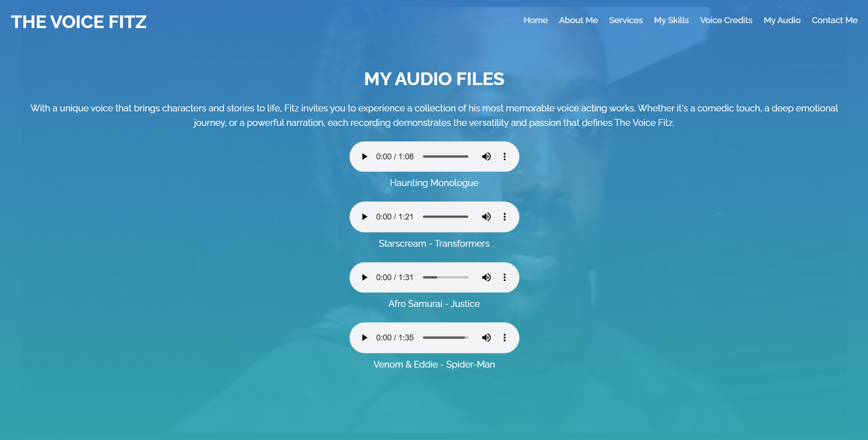
Task: Mute the Afro Samurai - Justice player volume
Action: (486, 277)
